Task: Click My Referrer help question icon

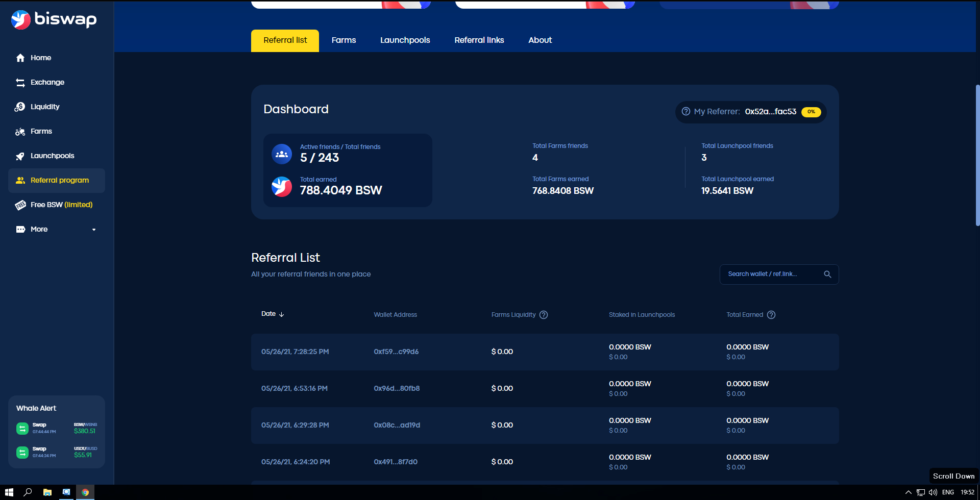Action: coord(686,111)
